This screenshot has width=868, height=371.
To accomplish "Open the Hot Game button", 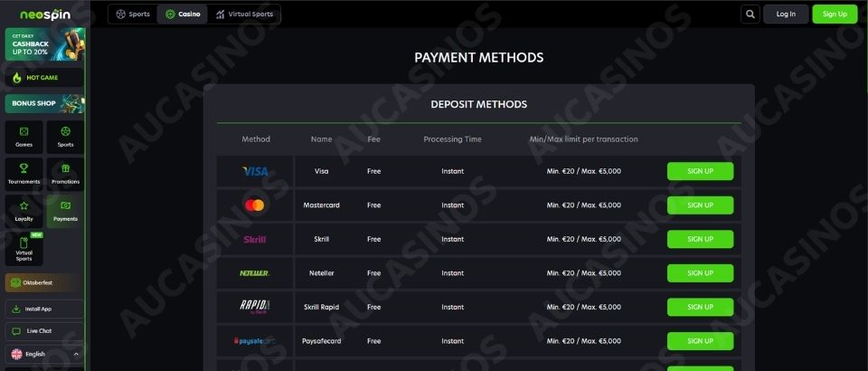I will click(45, 78).
